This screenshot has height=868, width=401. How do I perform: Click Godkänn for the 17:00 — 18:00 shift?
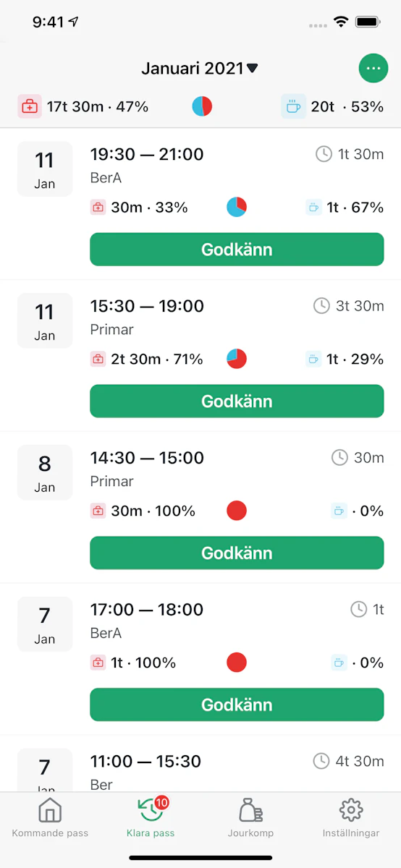pyautogui.click(x=237, y=705)
